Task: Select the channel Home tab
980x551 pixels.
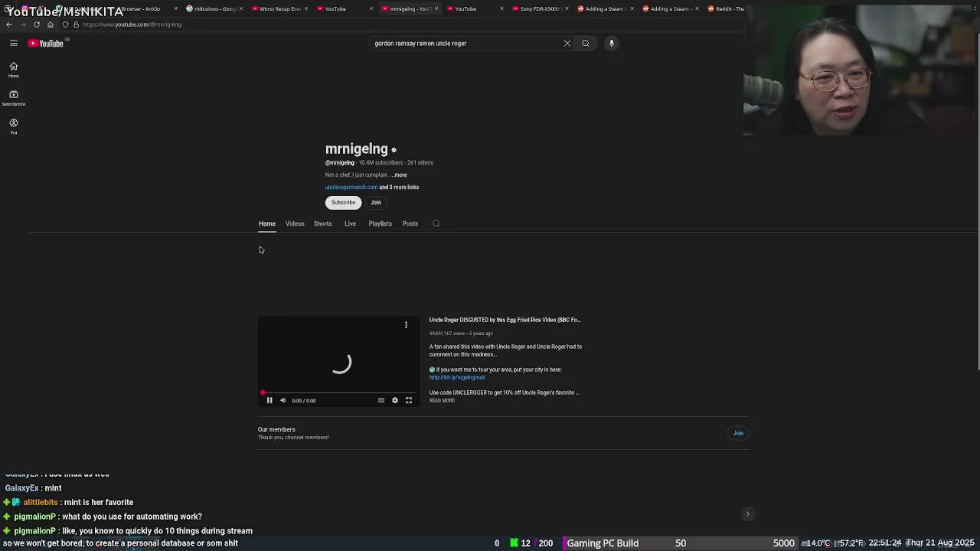Action: [x=266, y=223]
